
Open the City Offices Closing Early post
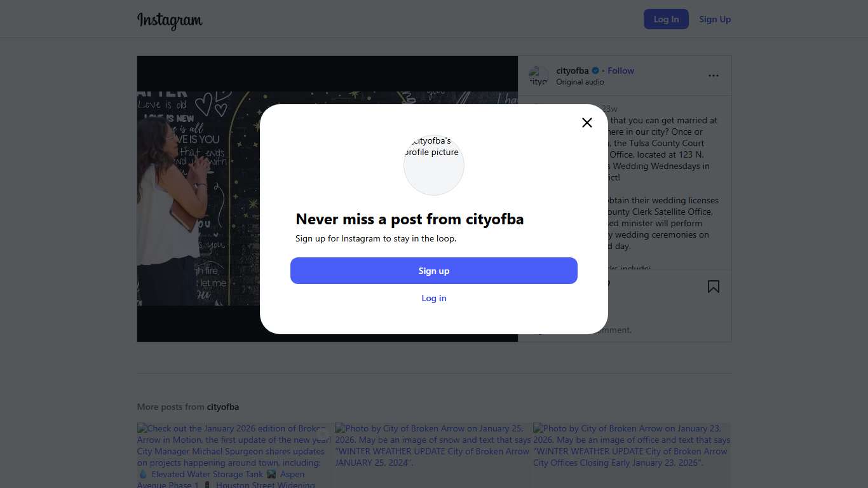tap(632, 456)
